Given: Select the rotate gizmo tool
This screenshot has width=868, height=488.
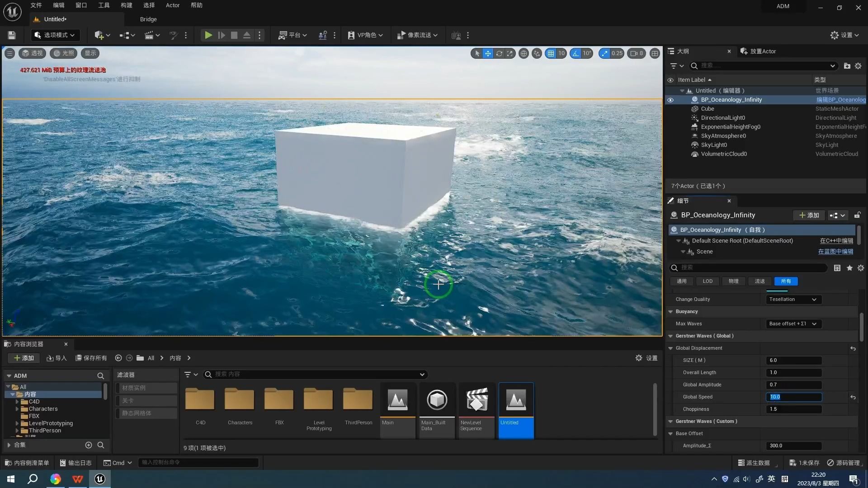Looking at the screenshot, I should click(499, 53).
